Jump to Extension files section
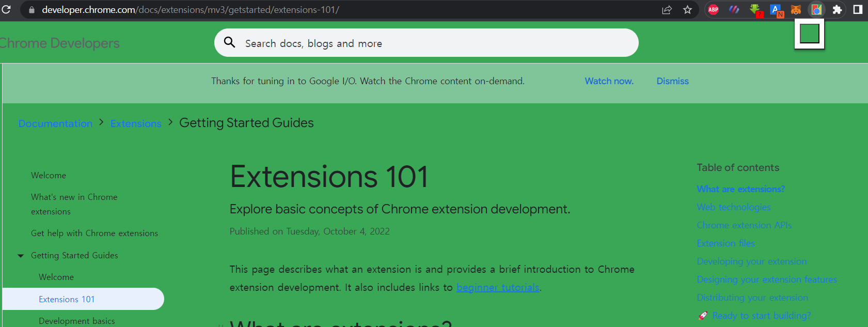 coord(725,243)
